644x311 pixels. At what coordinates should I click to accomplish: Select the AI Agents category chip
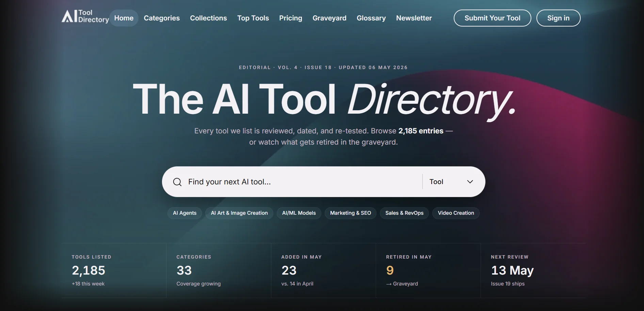tap(185, 213)
